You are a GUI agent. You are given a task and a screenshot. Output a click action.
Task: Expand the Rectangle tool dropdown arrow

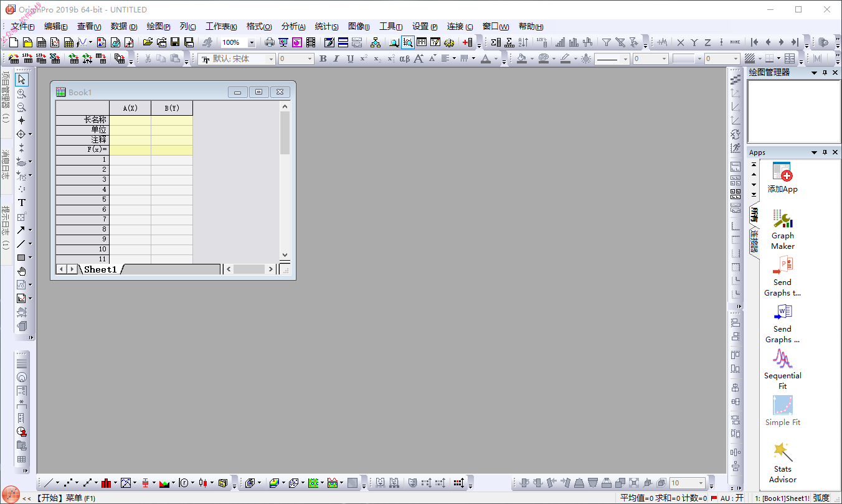[x=30, y=258]
